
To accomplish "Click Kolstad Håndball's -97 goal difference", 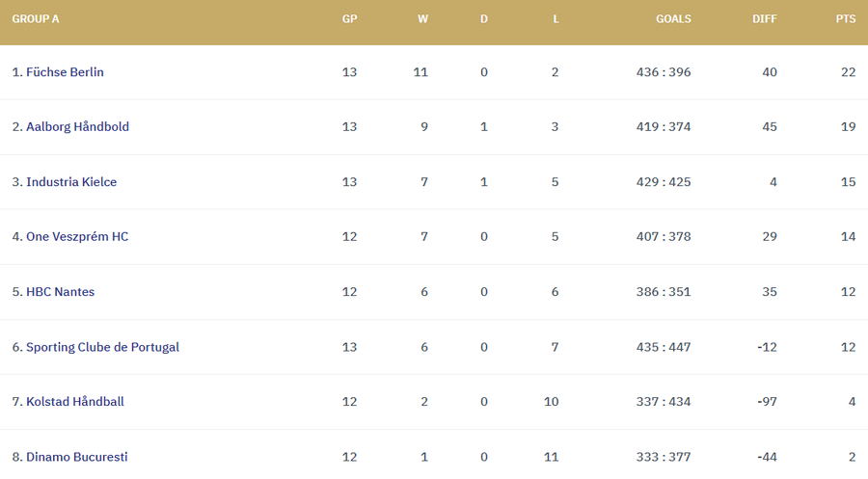I will click(765, 402).
